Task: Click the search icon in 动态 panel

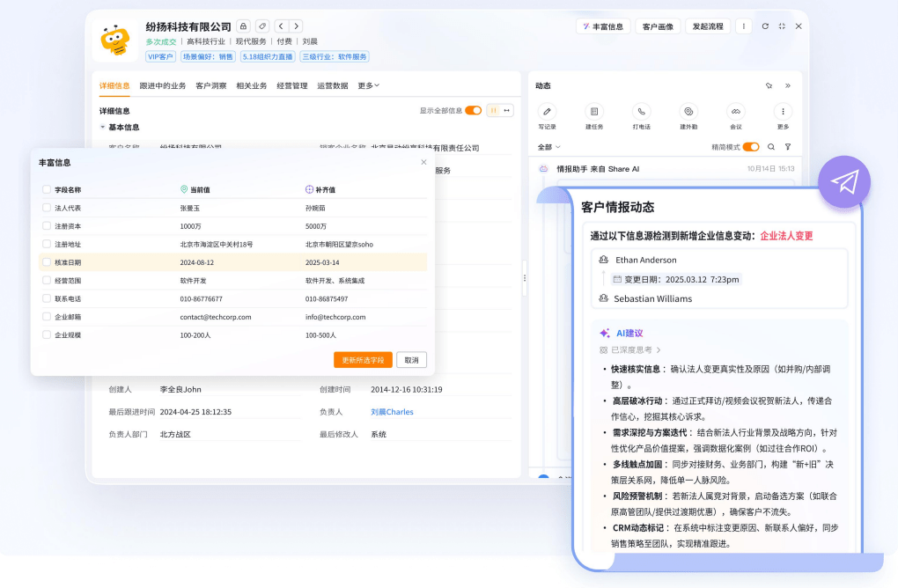Action: 771,147
